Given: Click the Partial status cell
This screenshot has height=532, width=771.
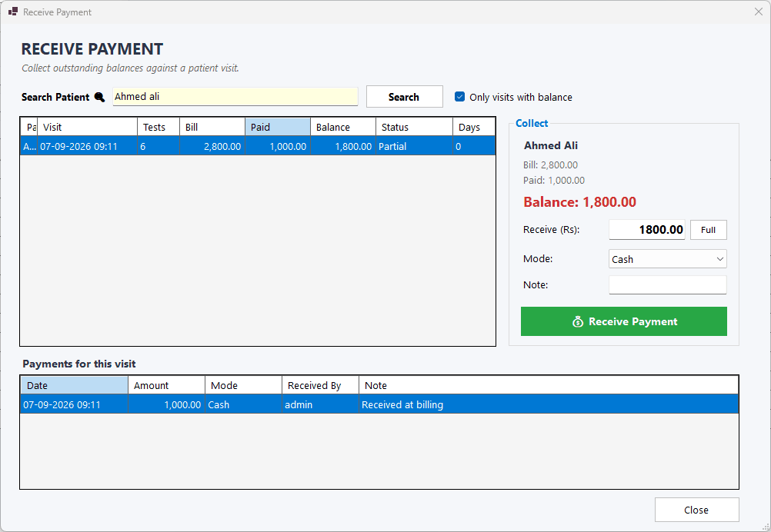Looking at the screenshot, I should point(414,146).
